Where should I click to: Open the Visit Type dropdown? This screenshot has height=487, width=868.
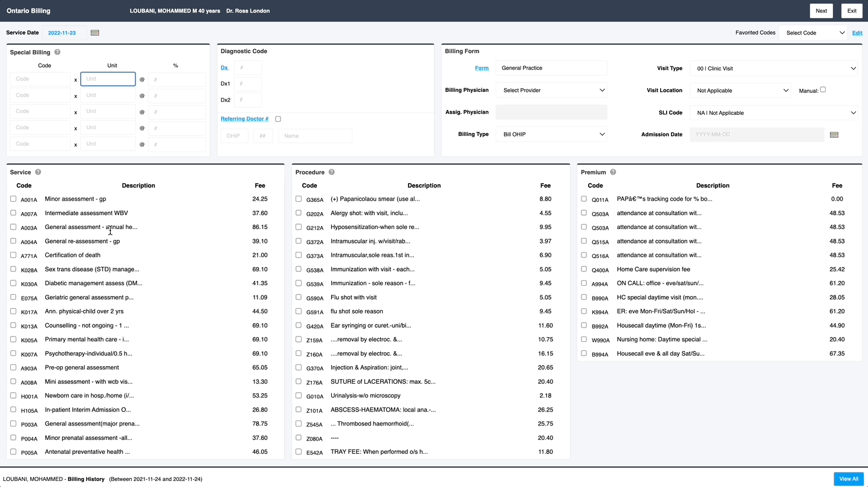774,68
